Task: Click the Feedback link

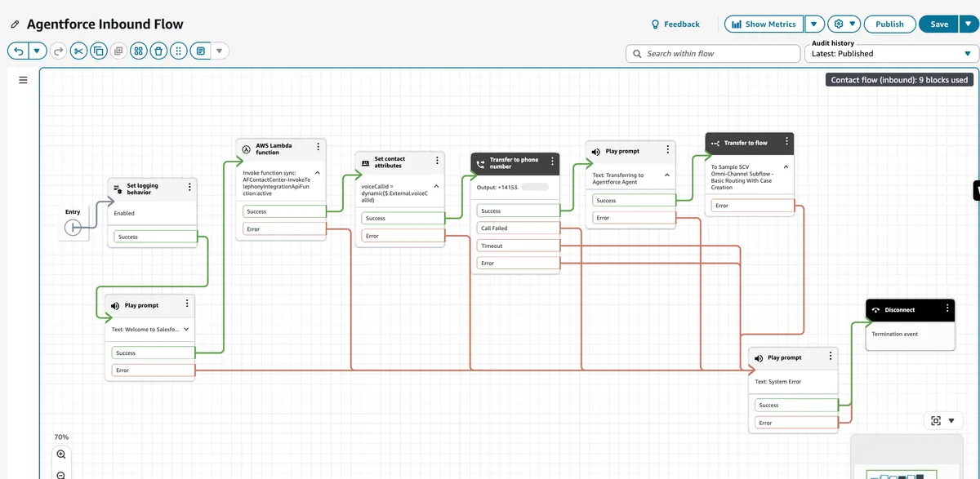Action: point(675,24)
